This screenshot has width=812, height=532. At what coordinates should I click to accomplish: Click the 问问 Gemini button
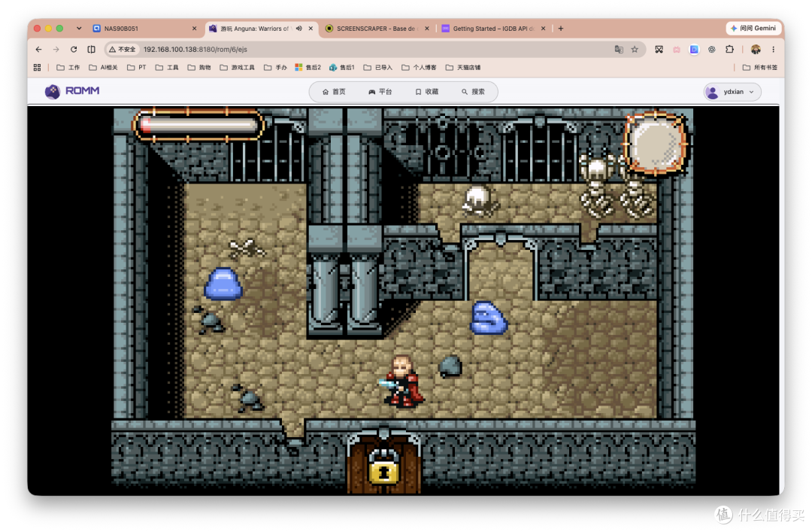(753, 28)
